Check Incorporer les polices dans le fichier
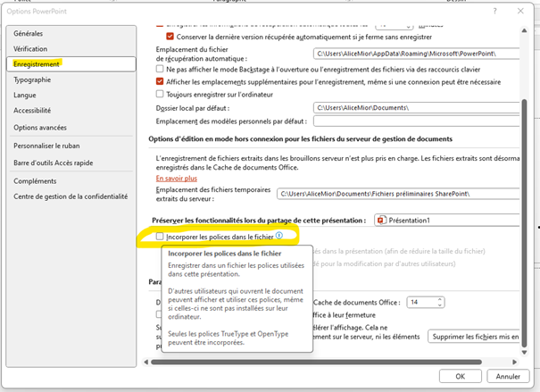The width and height of the screenshot is (540, 392). pos(160,237)
